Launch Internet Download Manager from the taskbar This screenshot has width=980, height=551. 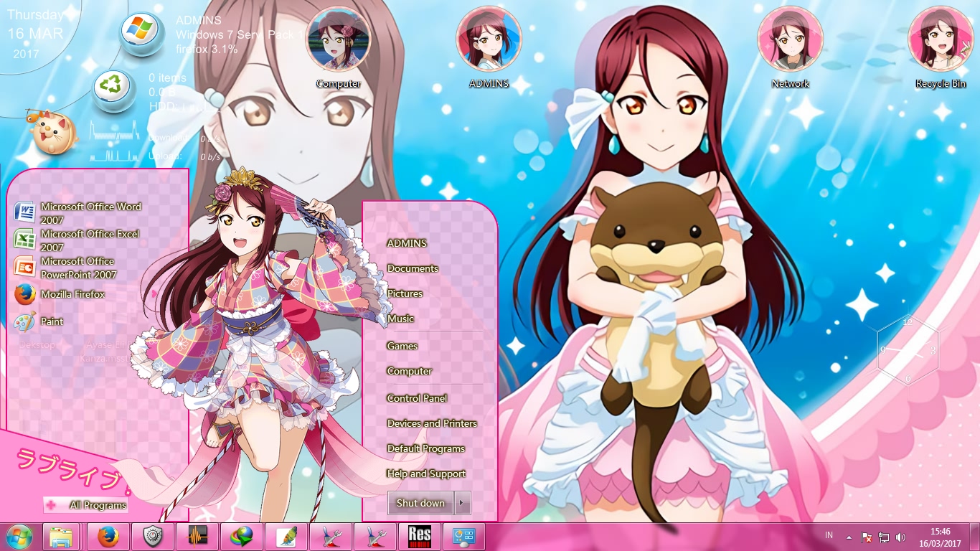pyautogui.click(x=242, y=537)
